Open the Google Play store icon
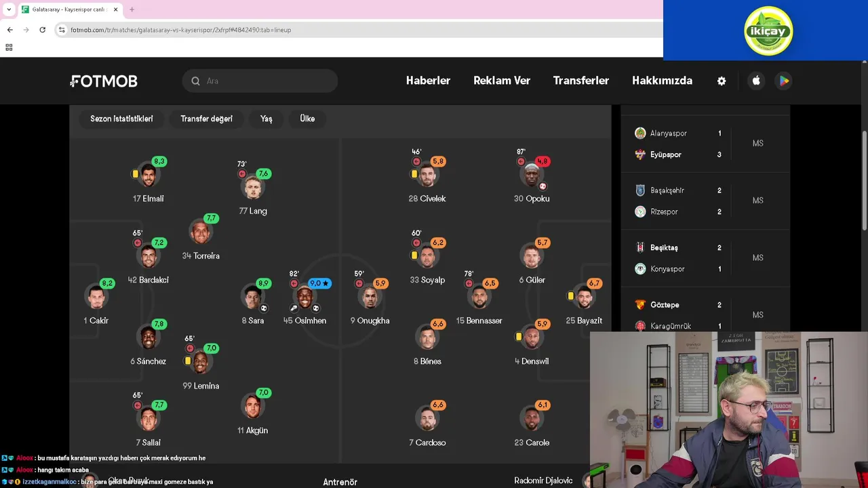This screenshot has width=868, height=488. coord(784,81)
